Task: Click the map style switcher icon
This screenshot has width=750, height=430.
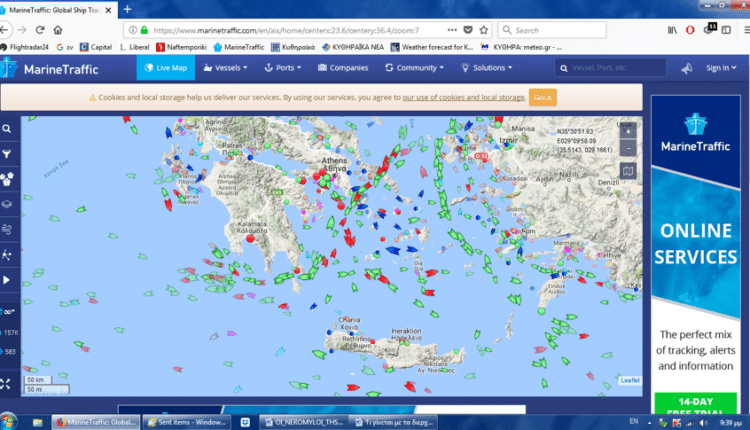Action: 627,171
